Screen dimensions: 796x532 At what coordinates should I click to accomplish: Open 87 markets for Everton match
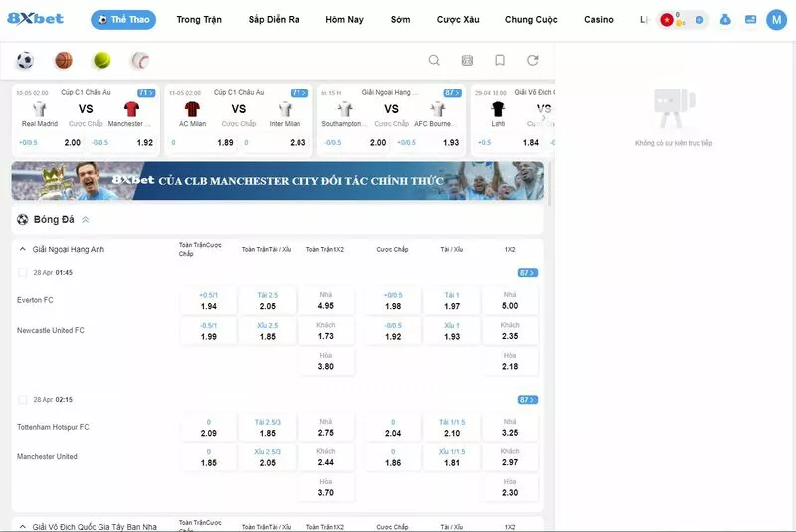coord(528,273)
